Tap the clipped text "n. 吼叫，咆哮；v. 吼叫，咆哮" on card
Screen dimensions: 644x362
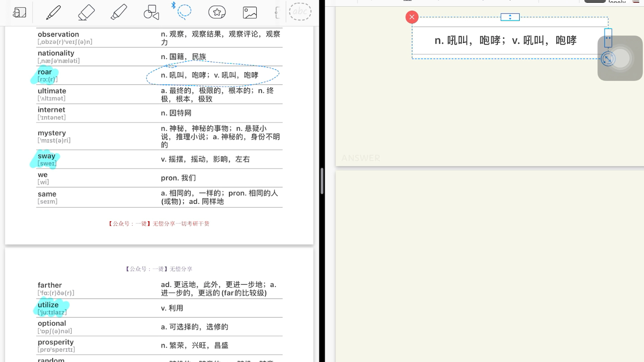click(505, 40)
